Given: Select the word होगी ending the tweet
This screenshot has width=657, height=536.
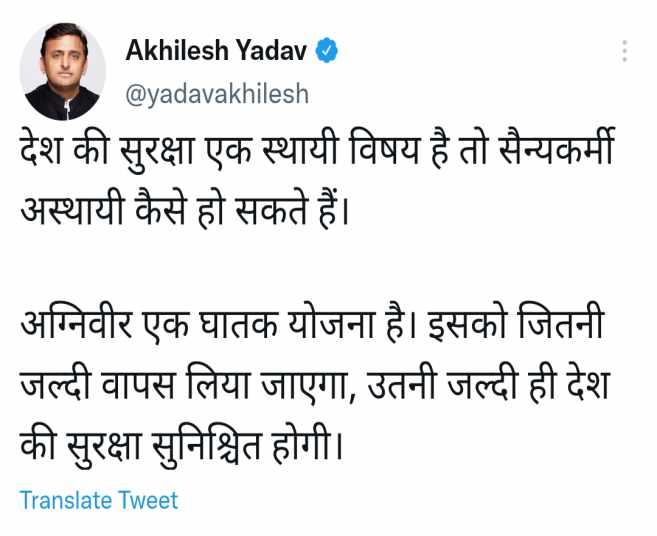Looking at the screenshot, I should (x=301, y=445).
